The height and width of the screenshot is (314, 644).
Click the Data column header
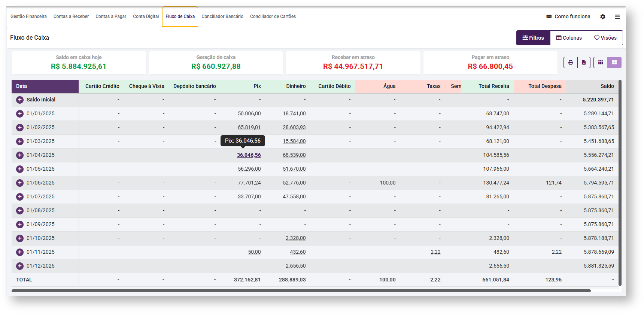45,86
